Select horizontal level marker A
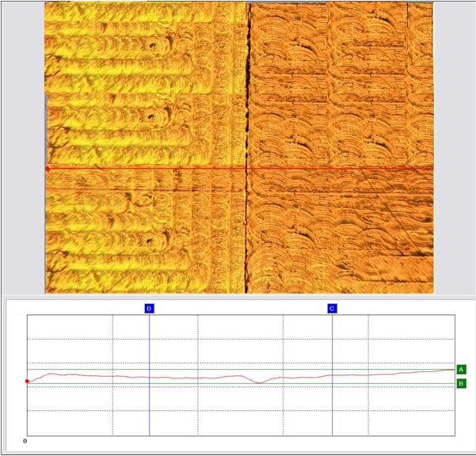 click(461, 370)
